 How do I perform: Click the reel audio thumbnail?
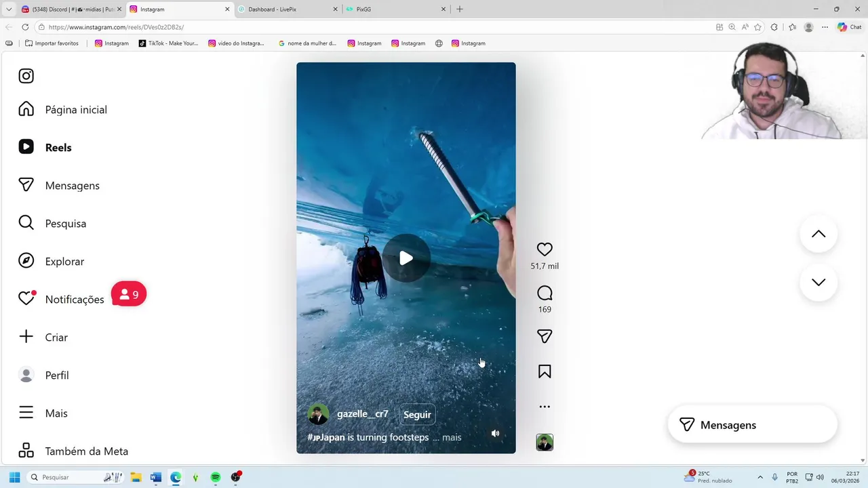(x=545, y=443)
